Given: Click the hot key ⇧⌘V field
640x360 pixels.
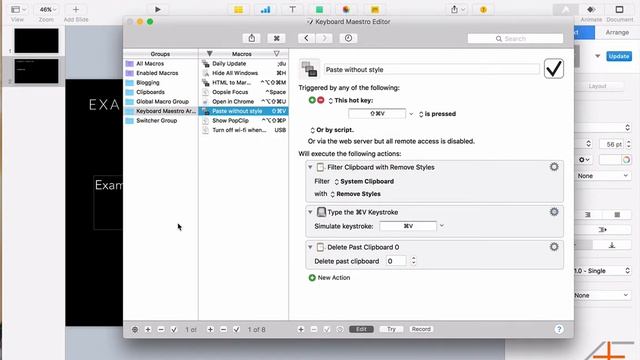Looking at the screenshot, I should click(377, 113).
